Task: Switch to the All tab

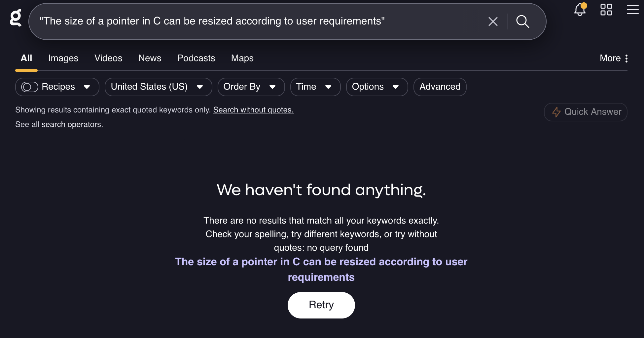Action: pyautogui.click(x=26, y=58)
